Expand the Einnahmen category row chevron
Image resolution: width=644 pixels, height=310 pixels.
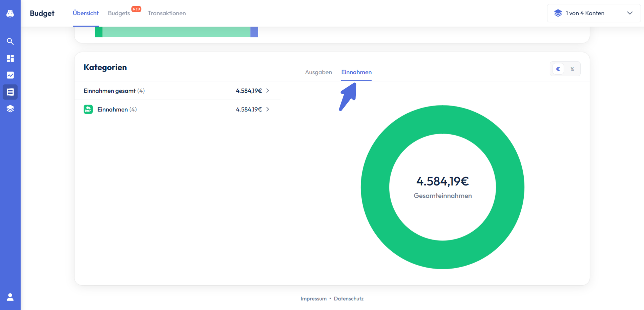click(268, 109)
